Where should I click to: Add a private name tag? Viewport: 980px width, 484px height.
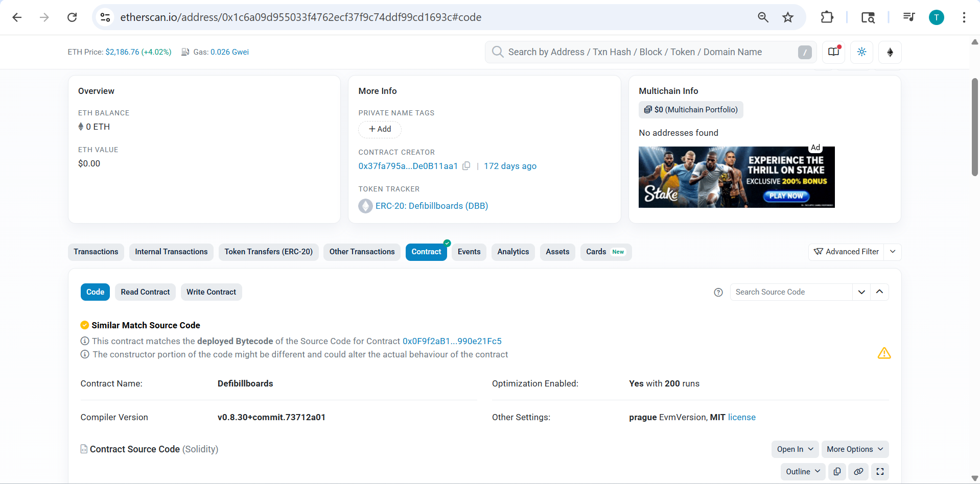pyautogui.click(x=380, y=129)
